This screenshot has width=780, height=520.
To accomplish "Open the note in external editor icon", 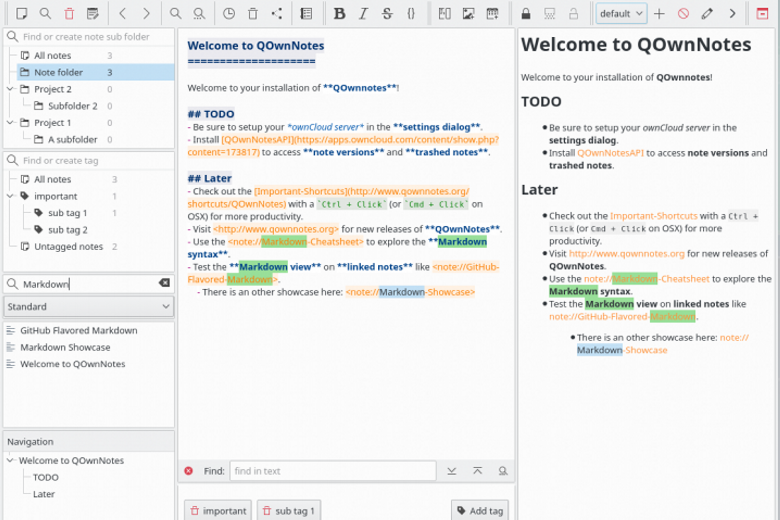I will tap(93, 13).
